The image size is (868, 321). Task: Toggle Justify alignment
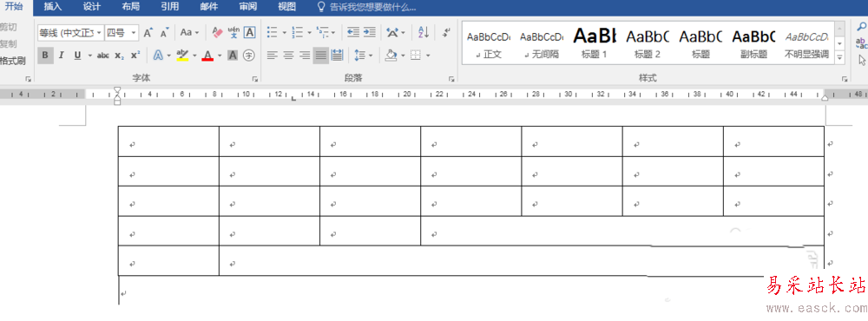coord(320,56)
